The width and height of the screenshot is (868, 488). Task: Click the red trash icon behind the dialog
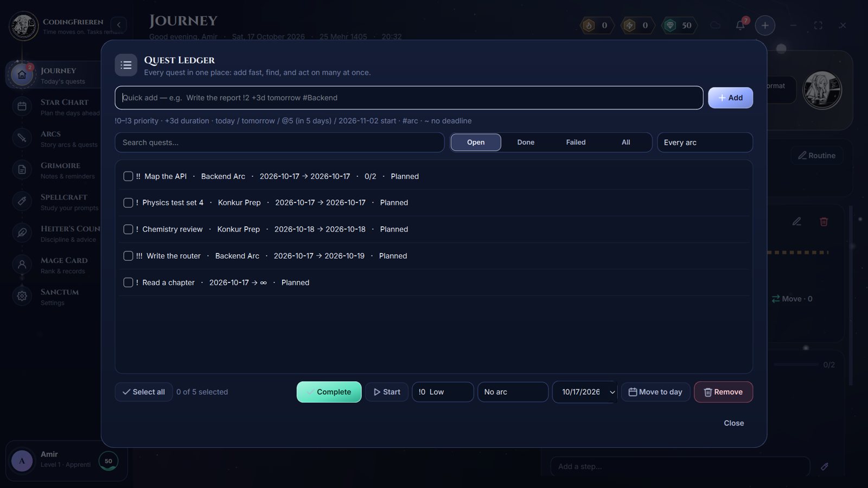point(824,221)
